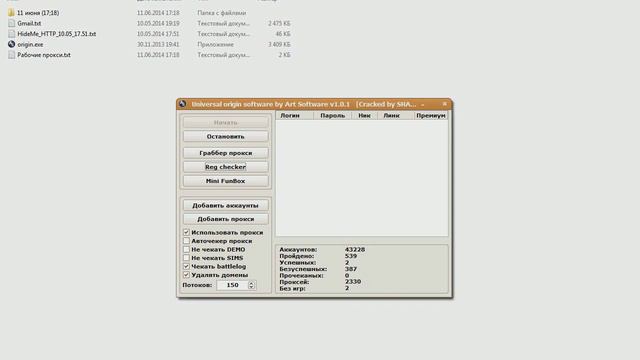Viewport: 640px width, 360px height.
Task: Click the Безуспешных value 387
Action: click(x=351, y=269)
